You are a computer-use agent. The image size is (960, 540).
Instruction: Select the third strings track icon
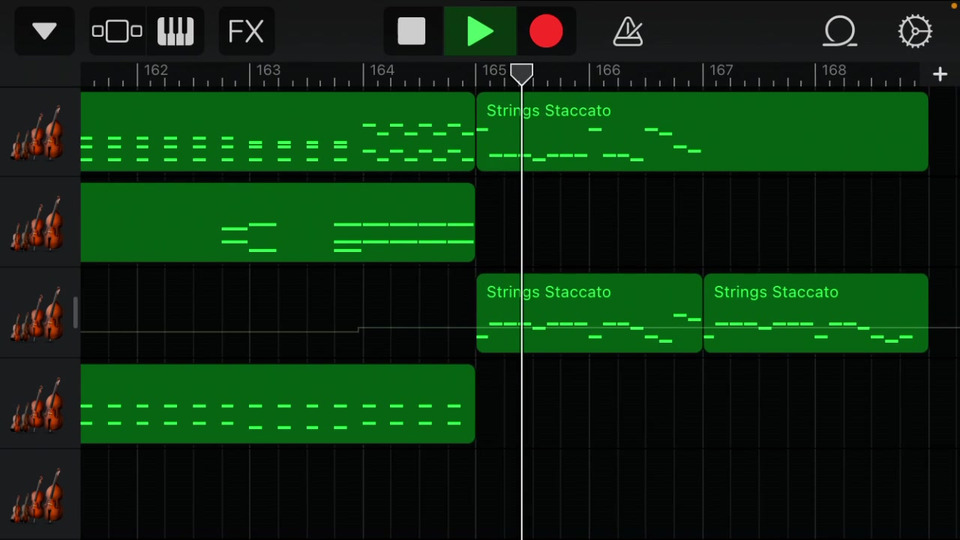38,314
